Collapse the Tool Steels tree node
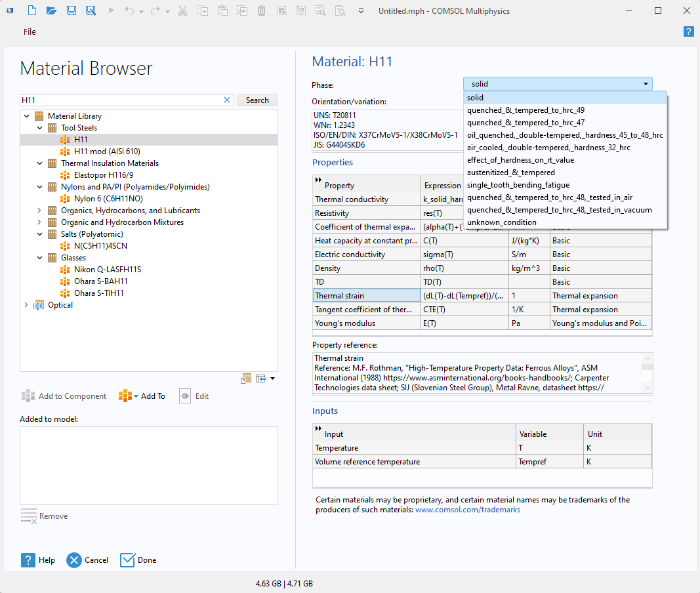Viewport: 700px width, 593px height. (39, 128)
